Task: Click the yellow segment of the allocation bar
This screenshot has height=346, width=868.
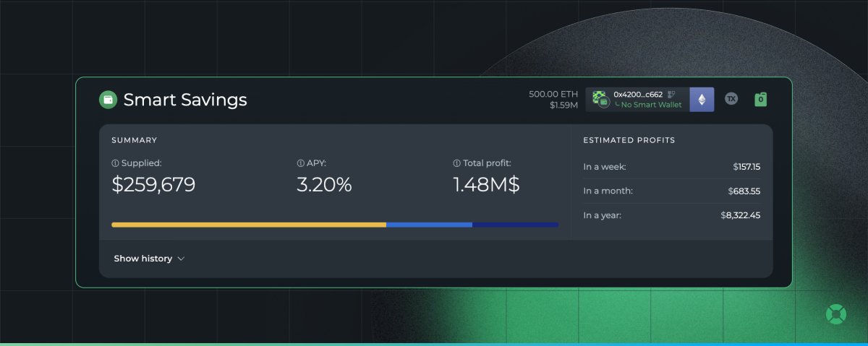Action: click(249, 225)
